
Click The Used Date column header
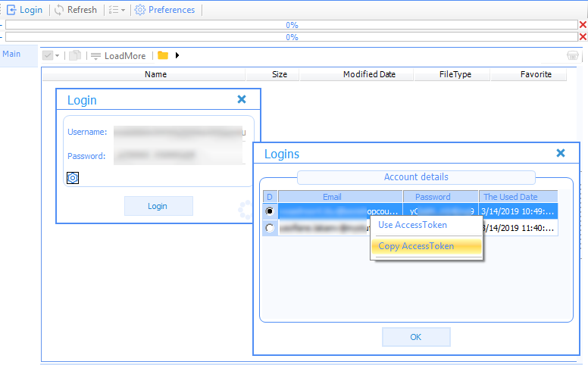518,197
